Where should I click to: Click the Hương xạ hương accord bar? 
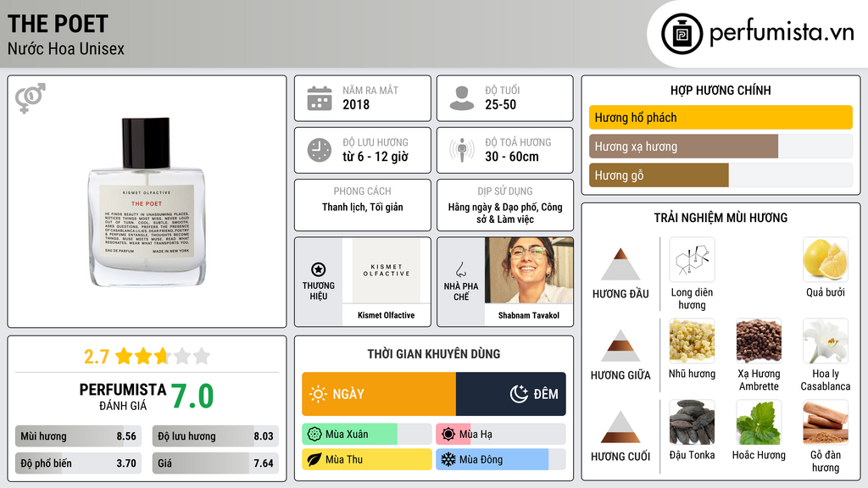[x=721, y=147]
